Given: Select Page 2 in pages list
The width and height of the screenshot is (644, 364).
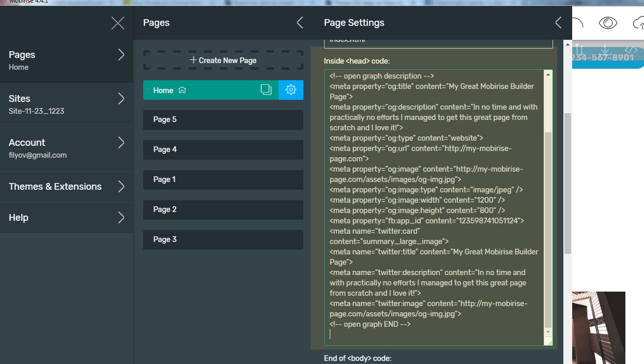Looking at the screenshot, I should (223, 209).
